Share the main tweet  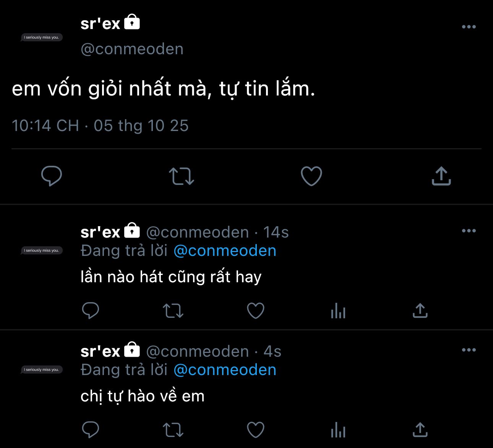point(441,176)
